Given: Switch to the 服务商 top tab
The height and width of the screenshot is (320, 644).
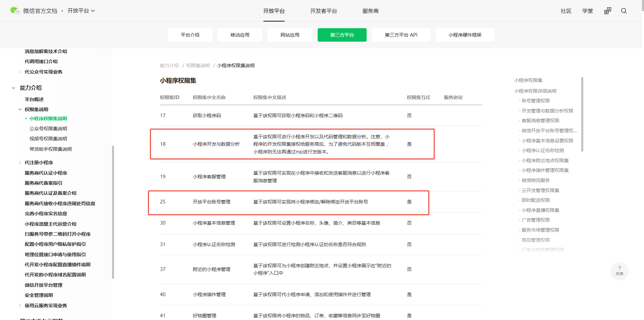Looking at the screenshot, I should pos(370,11).
